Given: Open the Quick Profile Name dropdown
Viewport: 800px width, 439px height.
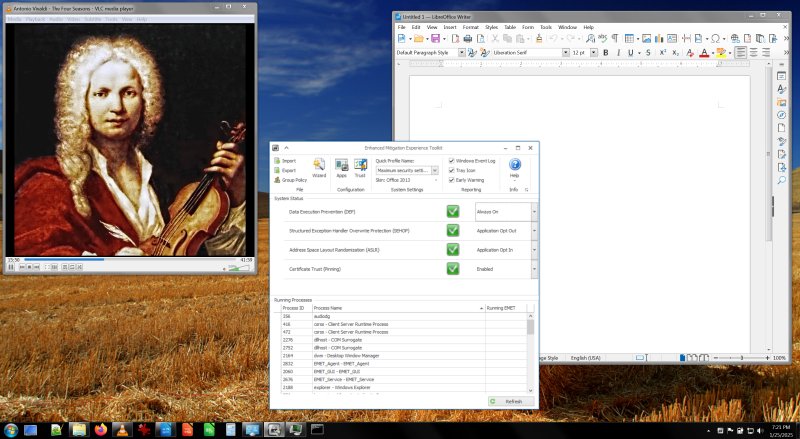Looking at the screenshot, I should 436,170.
